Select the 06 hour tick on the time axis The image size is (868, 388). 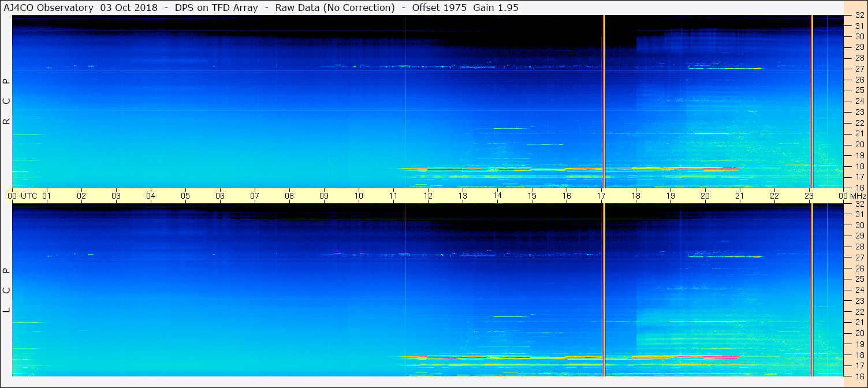(x=220, y=196)
